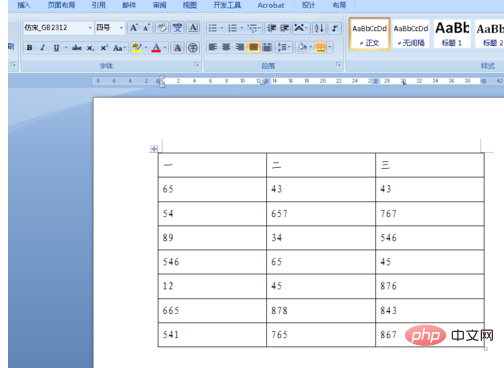
Task: Apply bullet list
Action: click(x=213, y=28)
